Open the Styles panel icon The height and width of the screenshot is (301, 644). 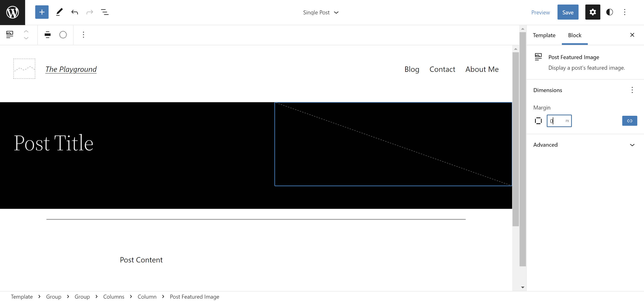609,12
